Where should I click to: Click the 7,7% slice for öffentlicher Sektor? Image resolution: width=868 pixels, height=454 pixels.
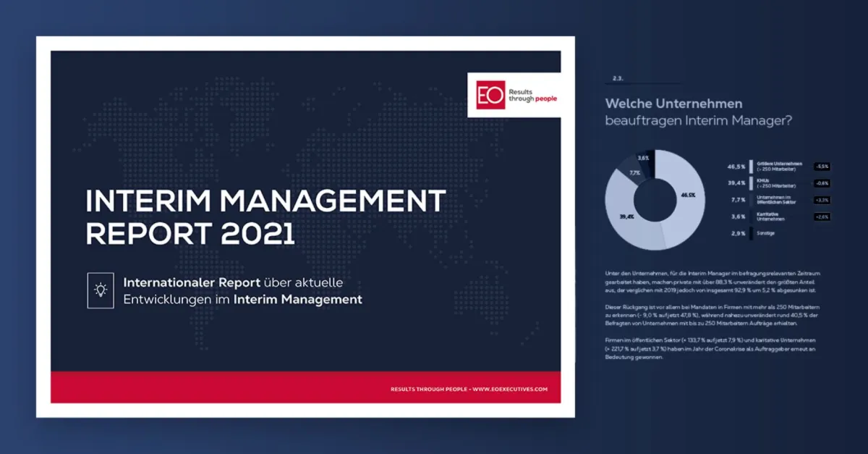[637, 172]
